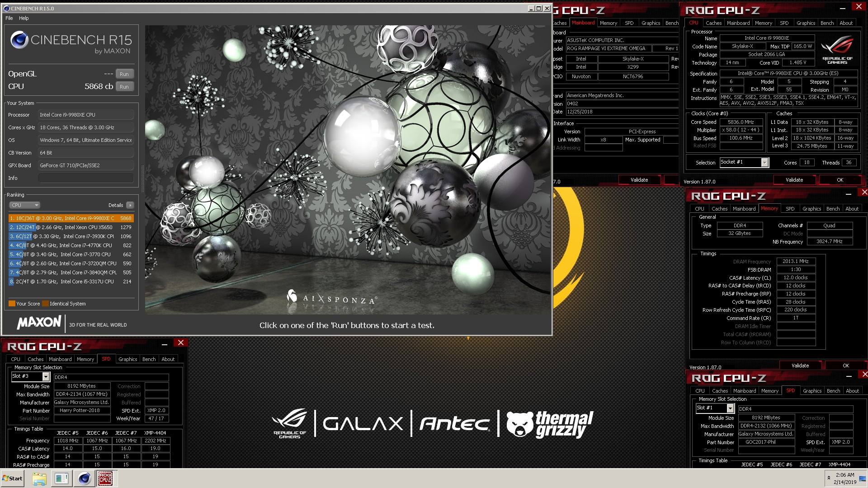Open Windows Explorer from the taskbar
Viewport: 868px width, 488px height.
(39, 479)
